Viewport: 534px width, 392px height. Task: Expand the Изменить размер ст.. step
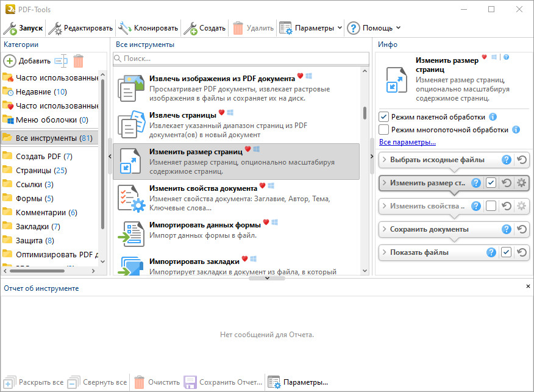[x=384, y=183]
